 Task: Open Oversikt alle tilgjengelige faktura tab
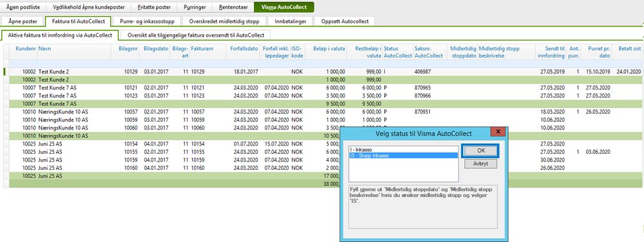(195, 35)
